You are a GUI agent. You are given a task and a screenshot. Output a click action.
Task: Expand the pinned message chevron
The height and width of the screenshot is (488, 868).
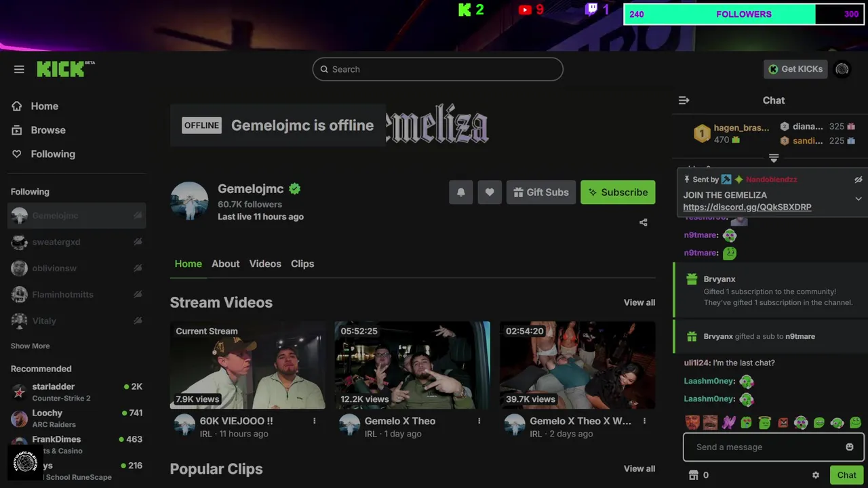point(859,199)
